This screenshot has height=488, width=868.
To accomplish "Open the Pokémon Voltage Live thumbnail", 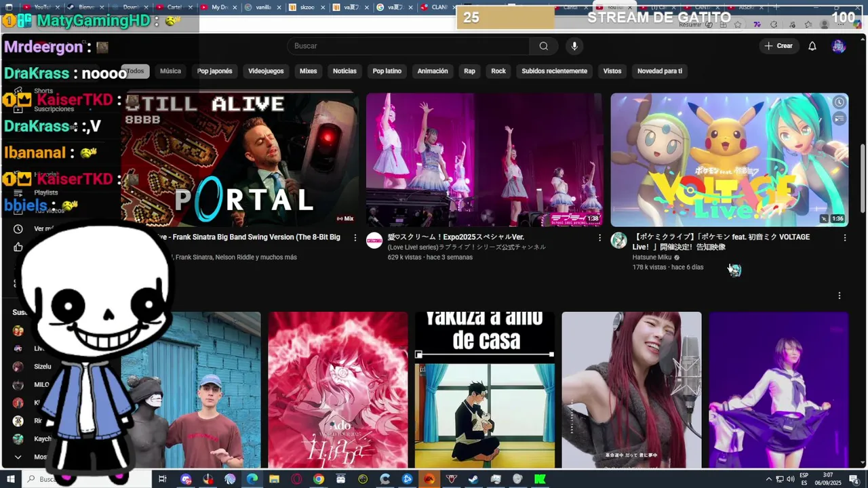I will 730,159.
